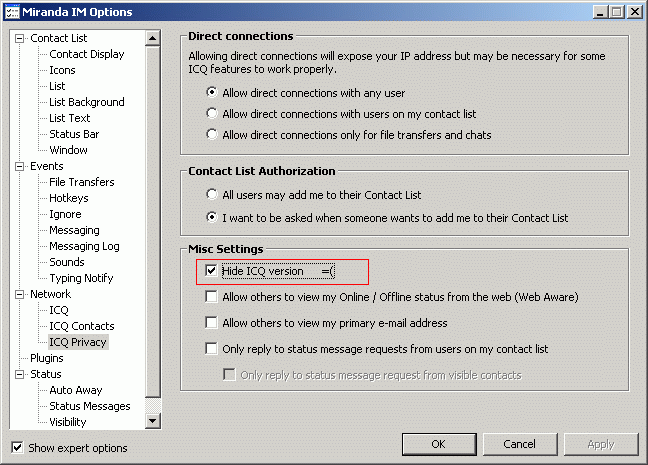Open Typing Notify settings

click(x=81, y=278)
